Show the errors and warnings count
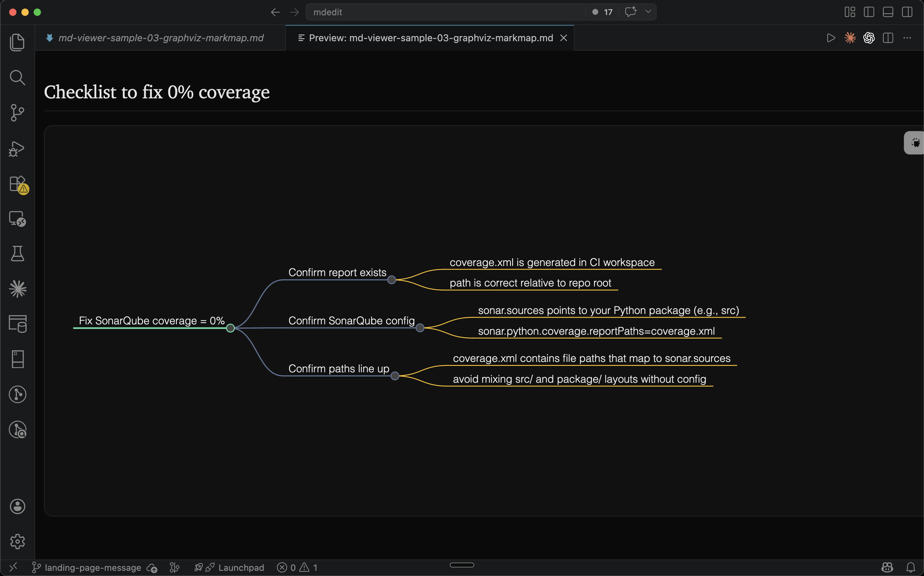 pyautogui.click(x=297, y=568)
